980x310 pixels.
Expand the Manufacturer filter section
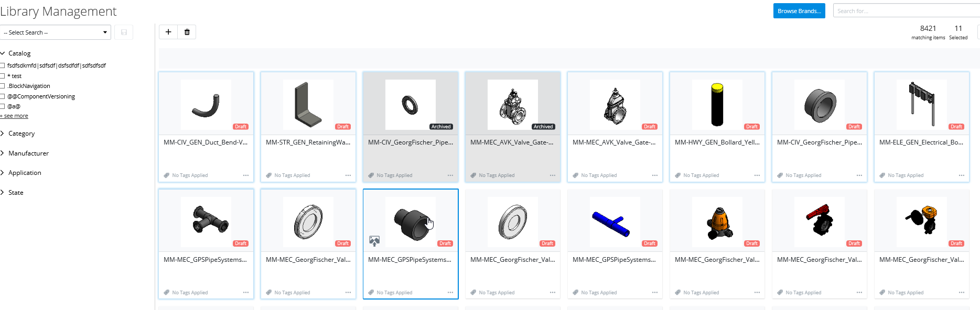[28, 153]
